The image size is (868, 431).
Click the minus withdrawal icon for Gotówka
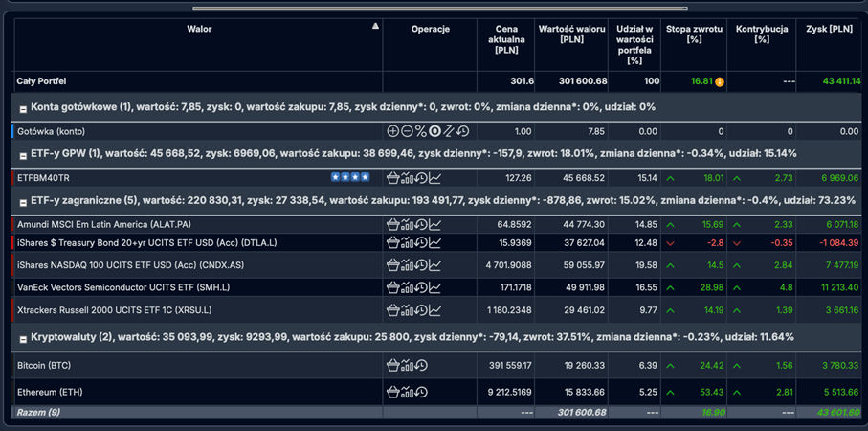[x=407, y=131]
